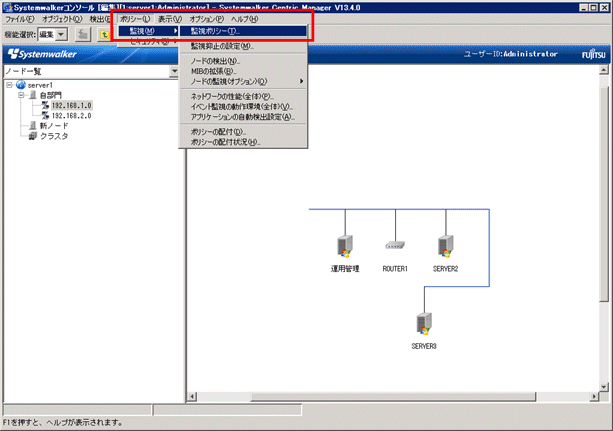Click the FUJITSU logo in banner
The height and width of the screenshot is (431, 613).
tap(593, 54)
